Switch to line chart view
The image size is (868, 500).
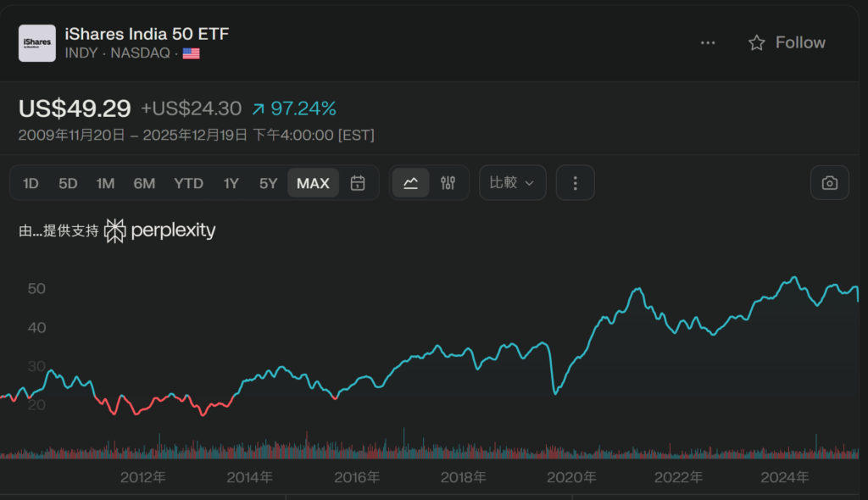(411, 183)
